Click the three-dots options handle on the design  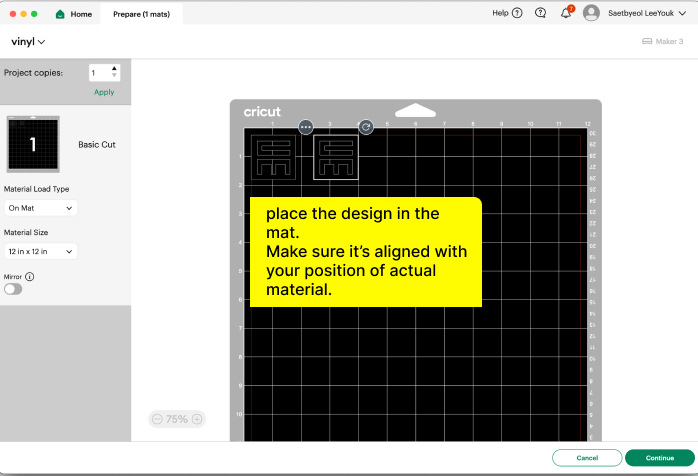(x=306, y=127)
